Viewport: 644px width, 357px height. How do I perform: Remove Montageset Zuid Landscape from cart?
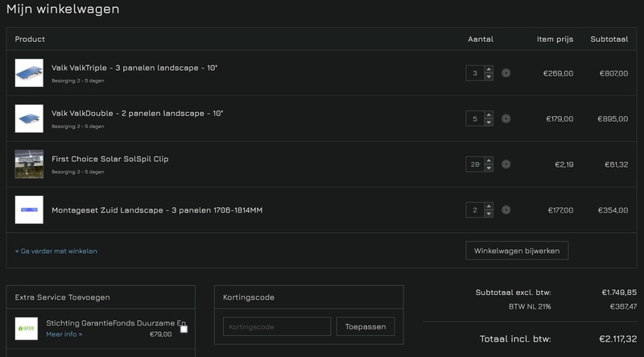(506, 210)
